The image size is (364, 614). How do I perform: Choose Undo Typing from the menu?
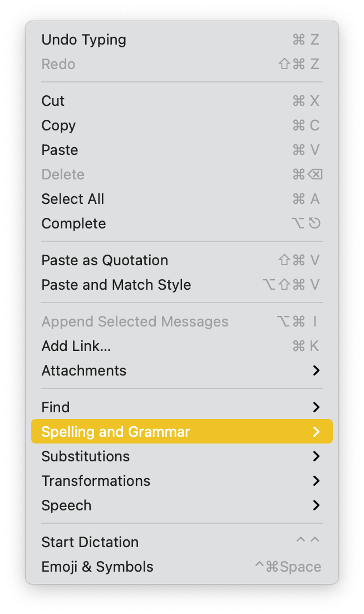point(84,40)
